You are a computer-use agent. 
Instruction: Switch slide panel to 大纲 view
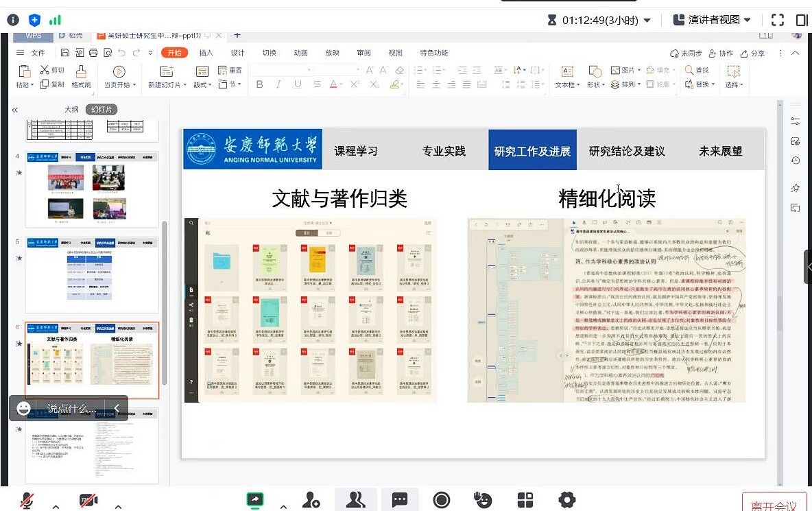pyautogui.click(x=72, y=109)
